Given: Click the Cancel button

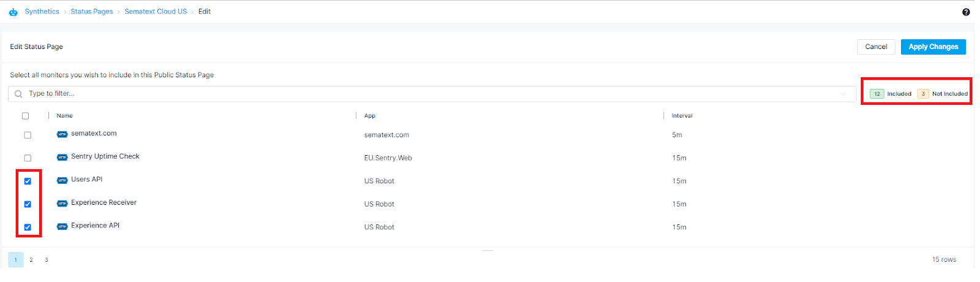Looking at the screenshot, I should [876, 47].
